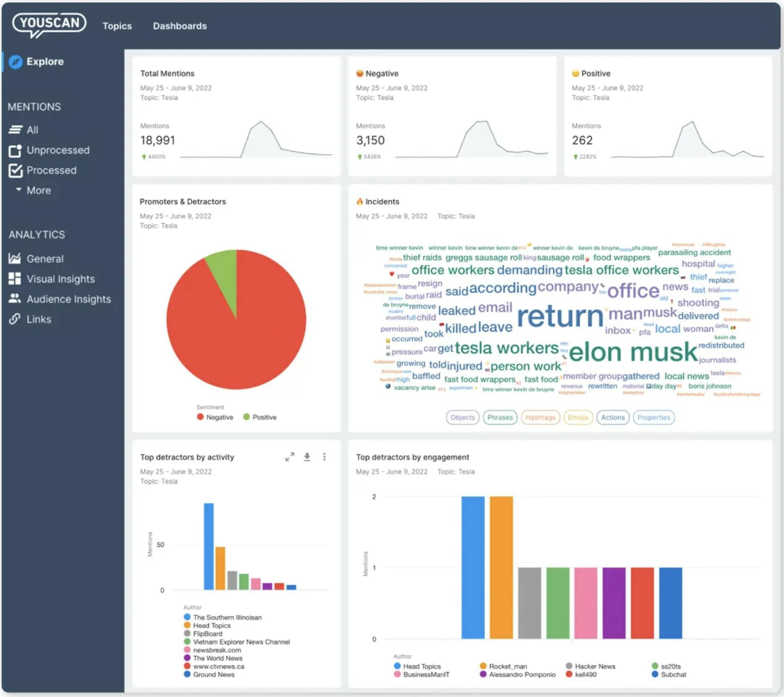The image size is (784, 697).
Task: Select the Objects word cloud button
Action: (462, 417)
